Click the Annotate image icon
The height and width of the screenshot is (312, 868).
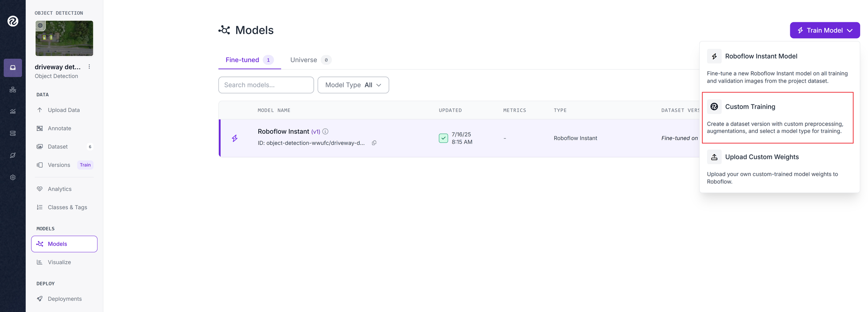(39, 128)
